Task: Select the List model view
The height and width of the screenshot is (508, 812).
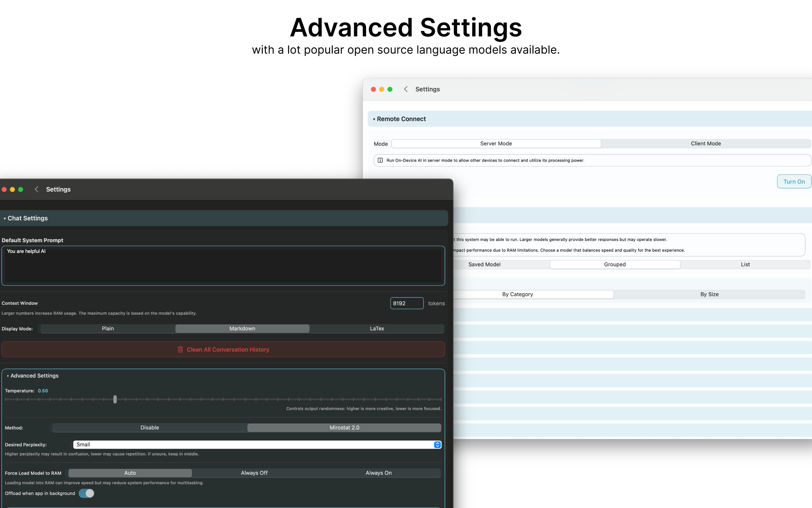Action: pyautogui.click(x=745, y=264)
